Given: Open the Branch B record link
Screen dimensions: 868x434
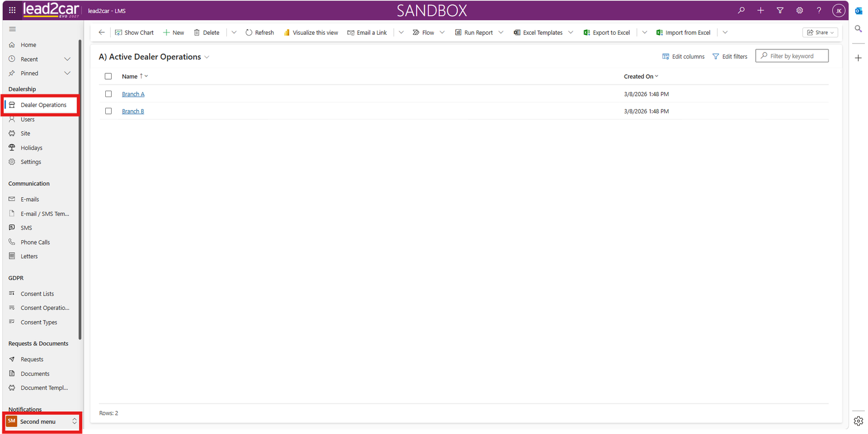Looking at the screenshot, I should tap(133, 111).
